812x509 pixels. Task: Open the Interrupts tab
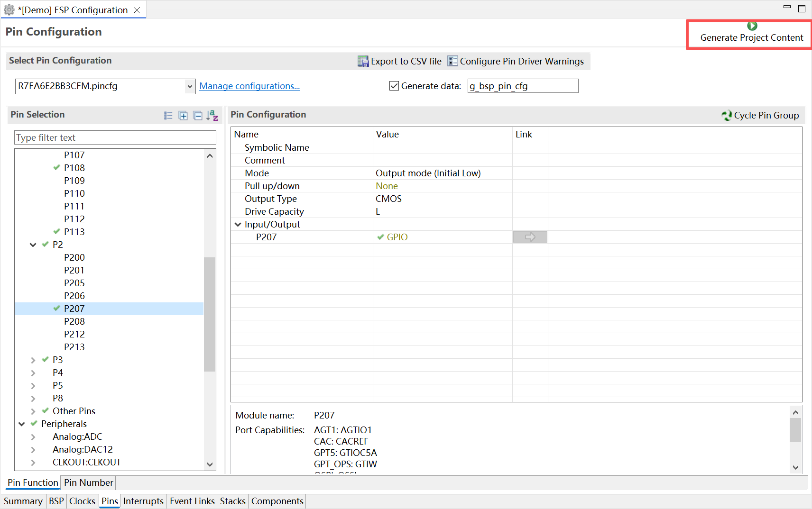coord(143,501)
